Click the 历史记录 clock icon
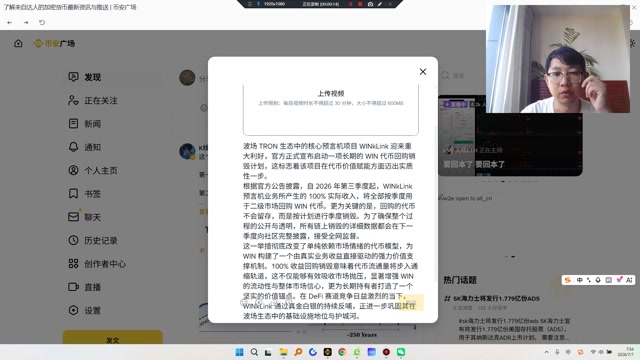Screen dimensions: 640x360 tap(73, 240)
